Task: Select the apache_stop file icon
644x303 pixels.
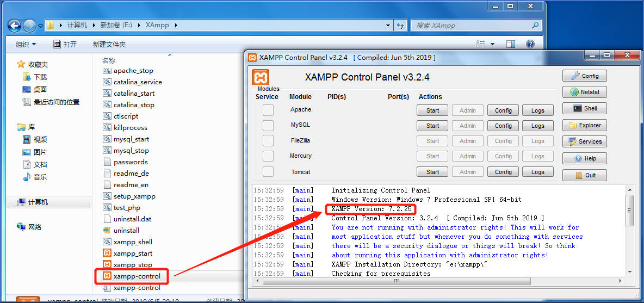Action: point(107,71)
